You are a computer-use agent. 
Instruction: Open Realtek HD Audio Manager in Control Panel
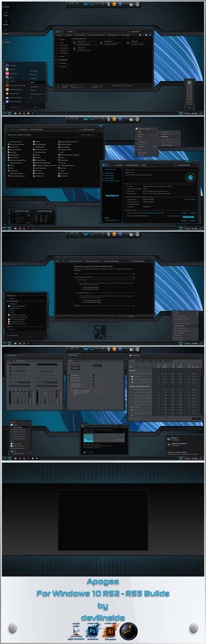[x=42, y=163]
